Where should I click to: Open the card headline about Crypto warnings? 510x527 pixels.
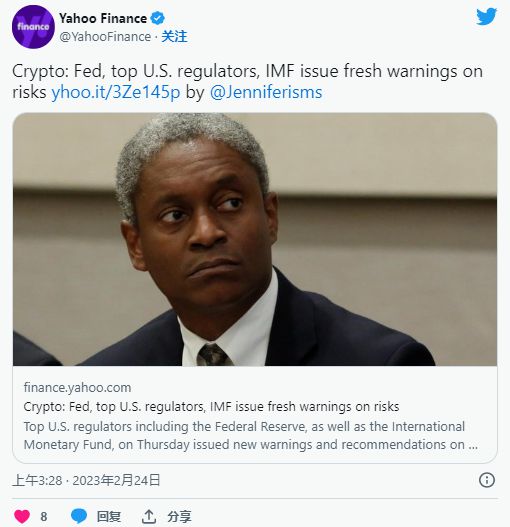click(x=211, y=407)
